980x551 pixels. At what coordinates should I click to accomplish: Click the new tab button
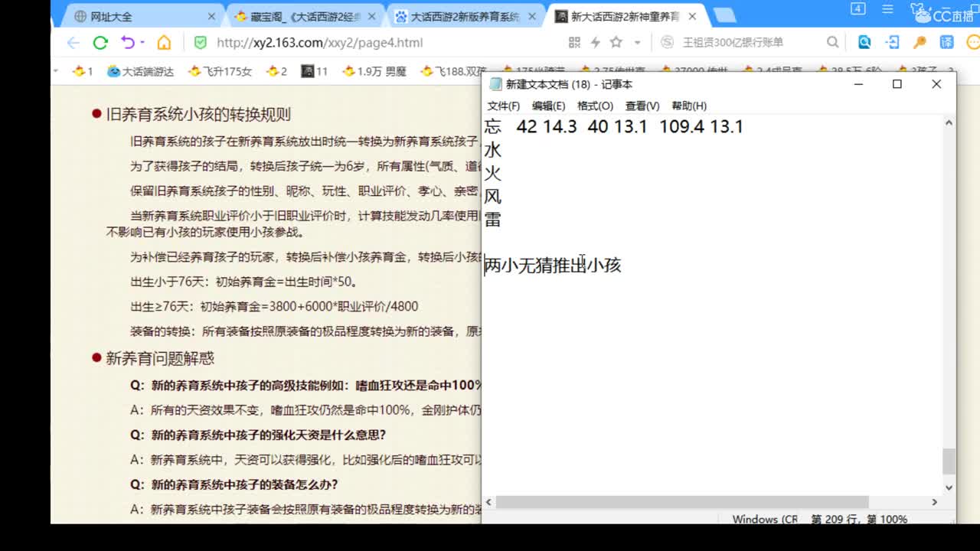coord(724,16)
